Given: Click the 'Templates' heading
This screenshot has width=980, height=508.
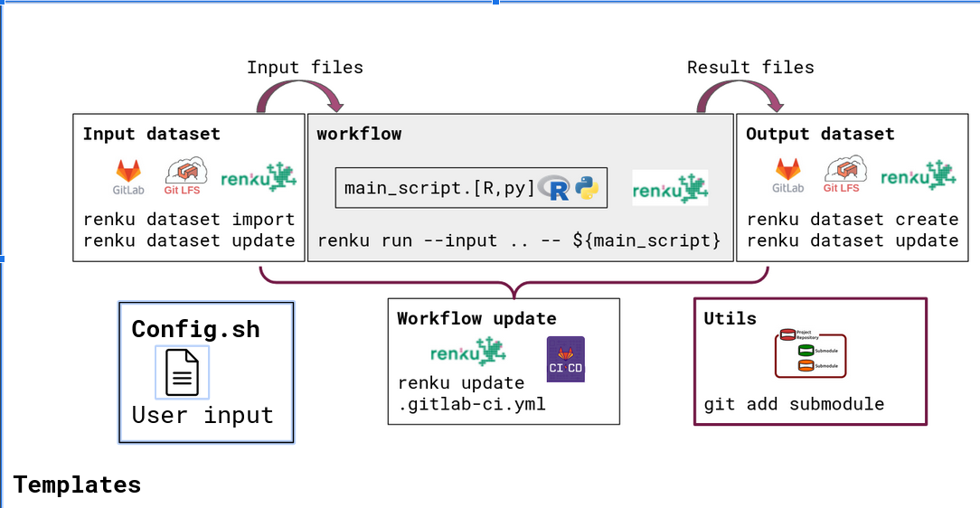Looking at the screenshot, I should 77,484.
